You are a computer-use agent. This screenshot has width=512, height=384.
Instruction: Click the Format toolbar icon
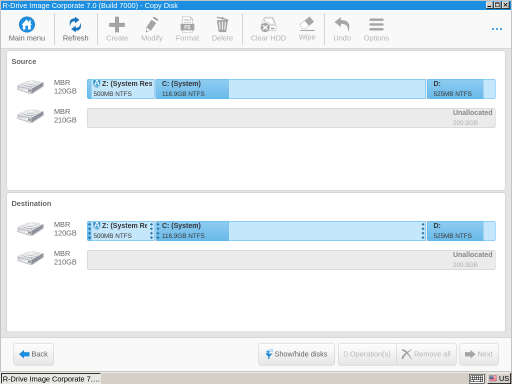tap(187, 29)
